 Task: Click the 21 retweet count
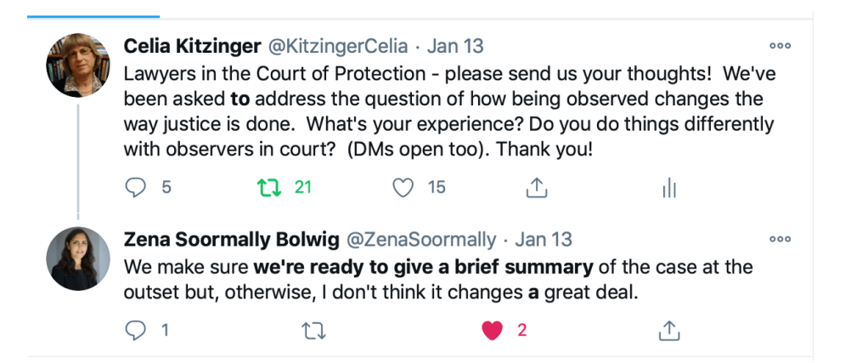pos(303,187)
